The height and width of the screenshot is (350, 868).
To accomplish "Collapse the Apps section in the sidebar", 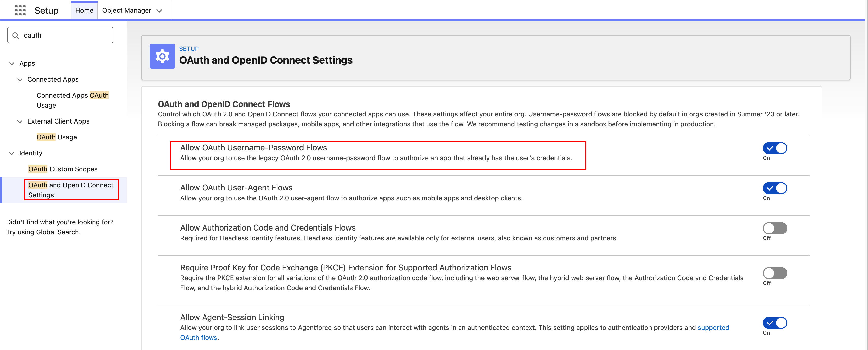I will click(x=12, y=63).
